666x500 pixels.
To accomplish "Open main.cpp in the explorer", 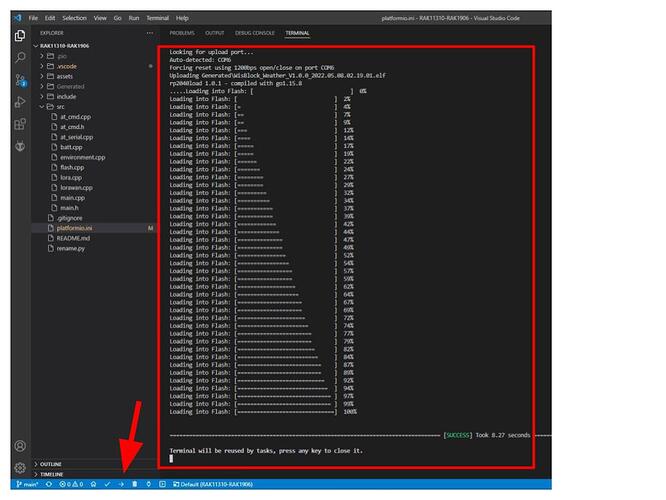I will point(72,198).
